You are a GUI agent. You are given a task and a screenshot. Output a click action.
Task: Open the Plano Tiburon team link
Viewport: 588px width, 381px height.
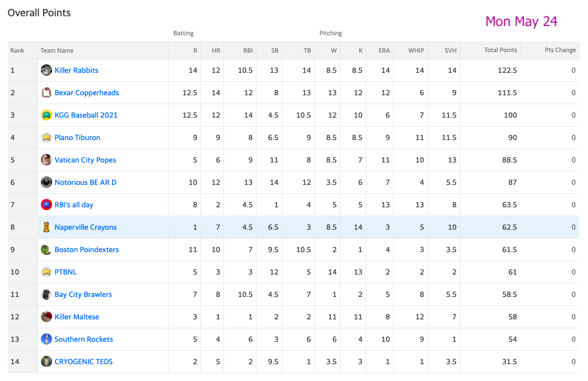click(77, 137)
